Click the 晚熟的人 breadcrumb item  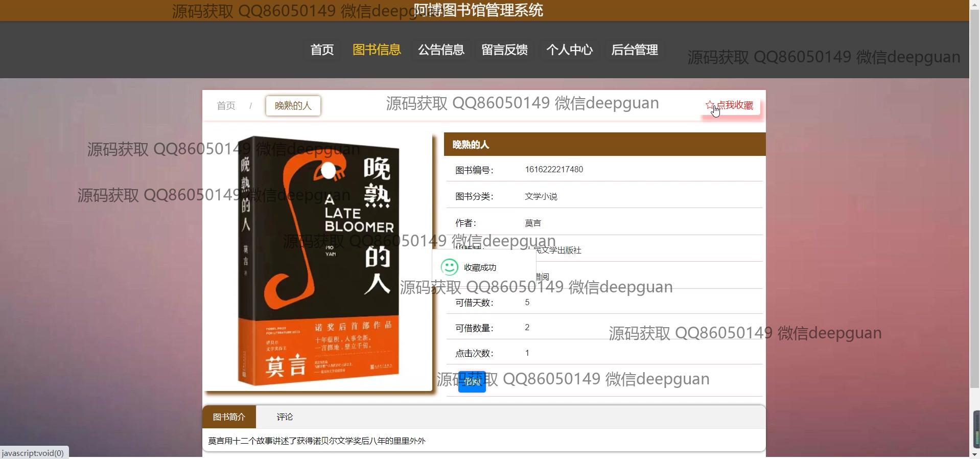293,106
